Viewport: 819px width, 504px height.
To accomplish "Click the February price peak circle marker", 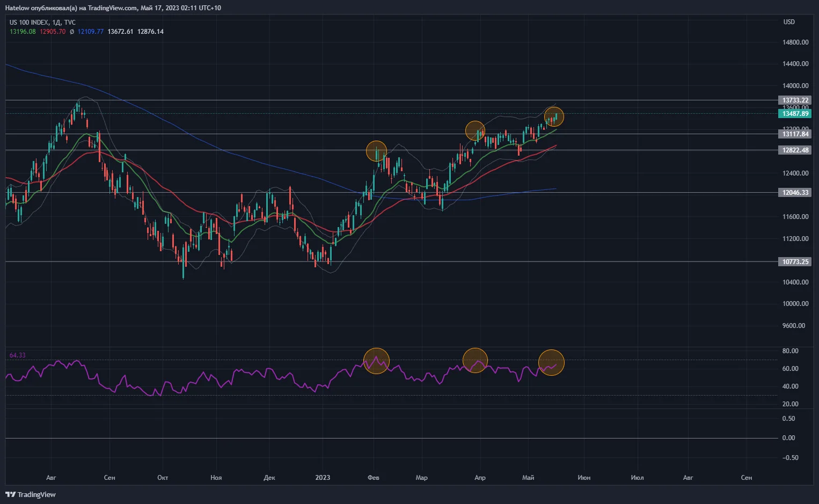I will pyautogui.click(x=376, y=151).
